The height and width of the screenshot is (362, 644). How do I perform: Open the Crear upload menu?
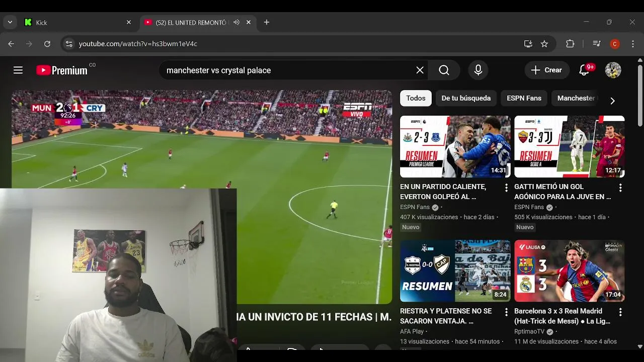[547, 70]
